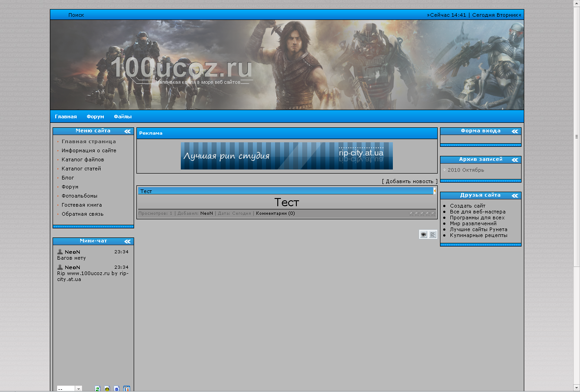
Task: Go to Главная in the top navigation bar
Action: (66, 116)
